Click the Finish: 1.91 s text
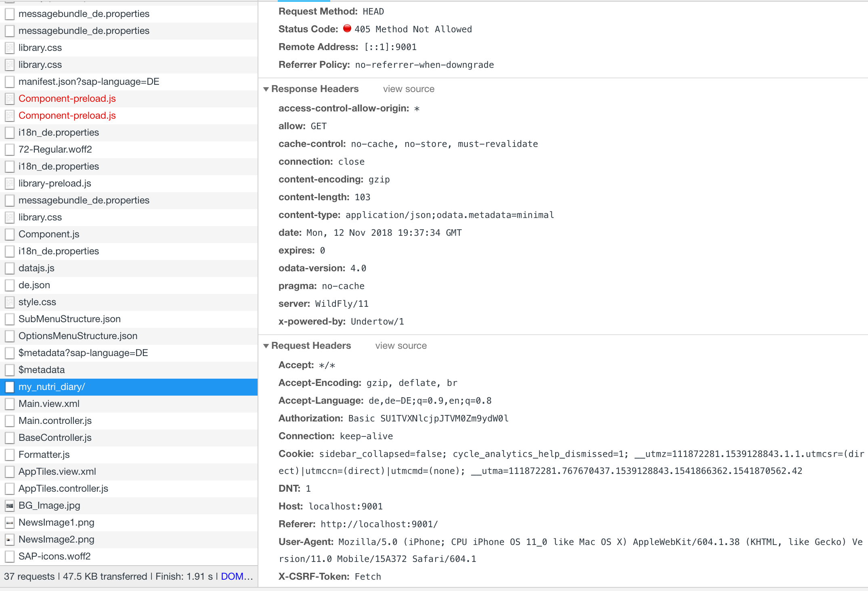This screenshot has width=868, height=591. click(184, 576)
